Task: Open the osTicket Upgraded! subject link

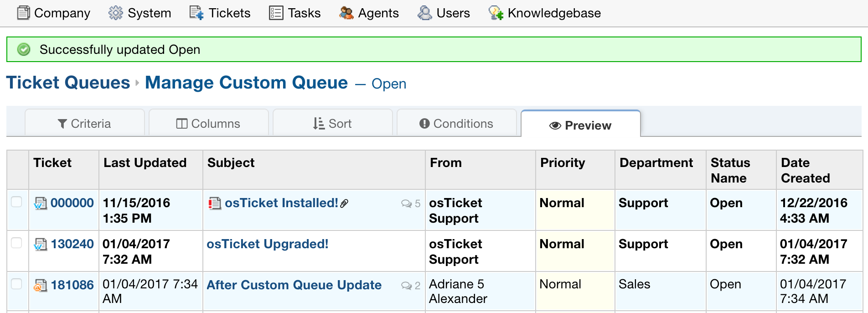Action: point(268,244)
